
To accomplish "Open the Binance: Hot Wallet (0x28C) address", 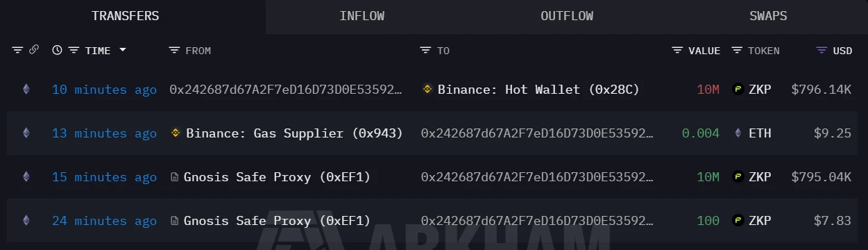I will pos(538,90).
